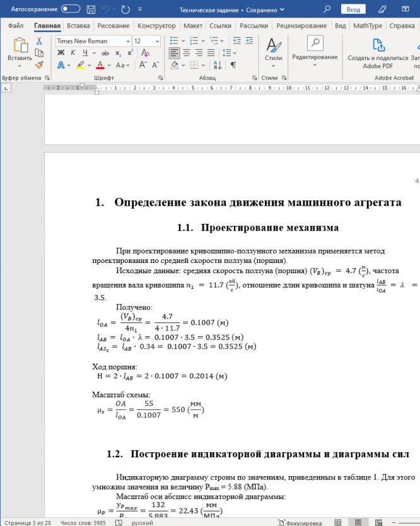Viewport: 420px width, 526px height.
Task: Center-align text using the alignment icon
Action: (187, 53)
